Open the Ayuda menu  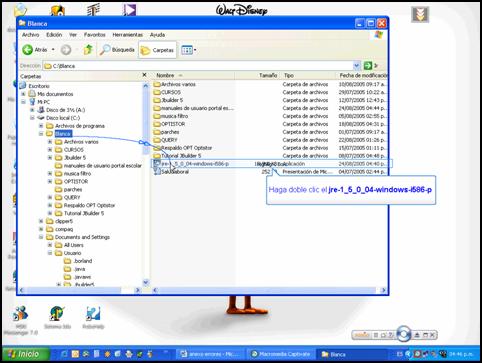pos(157,35)
